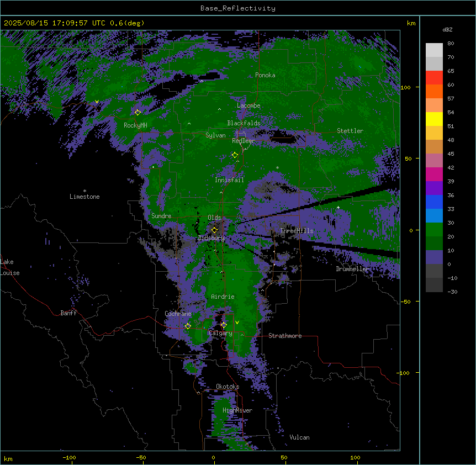This screenshot has height=465, width=476.
Task: Click the Base_Reflectivity title text
Action: pyautogui.click(x=238, y=8)
